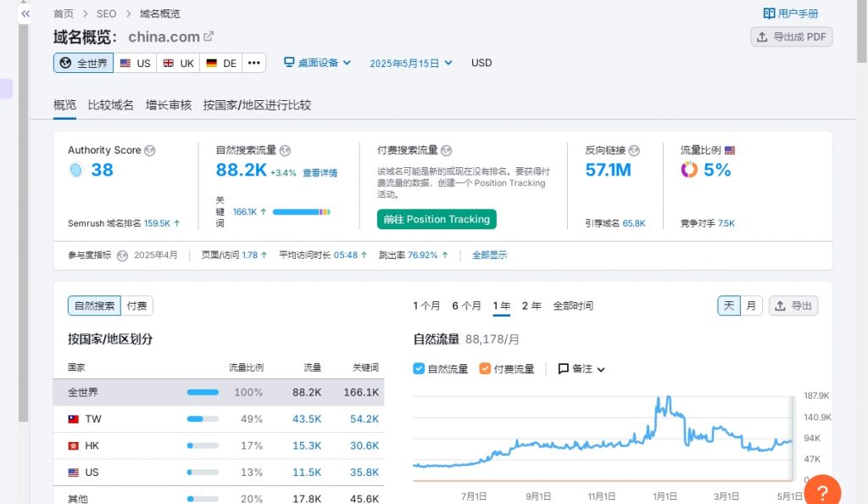This screenshot has width=868, height=504.
Task: Click the US flag next to traffic share
Action: point(730,150)
